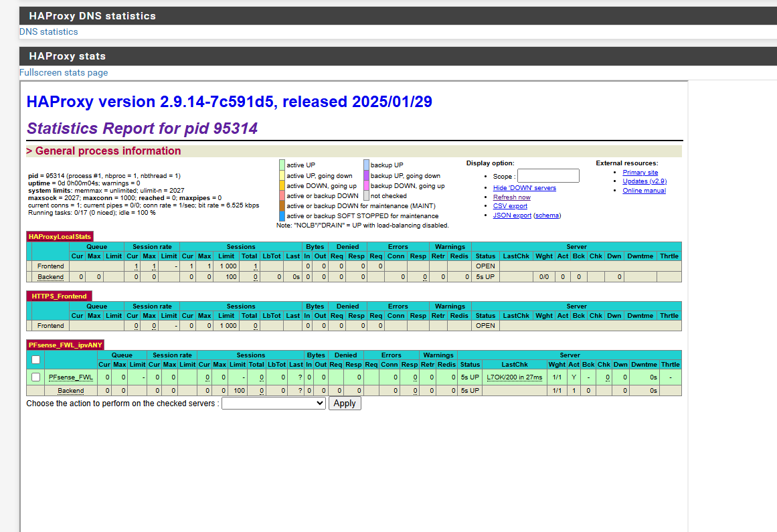Open the Online manual link
777x532 pixels.
pyautogui.click(x=644, y=191)
